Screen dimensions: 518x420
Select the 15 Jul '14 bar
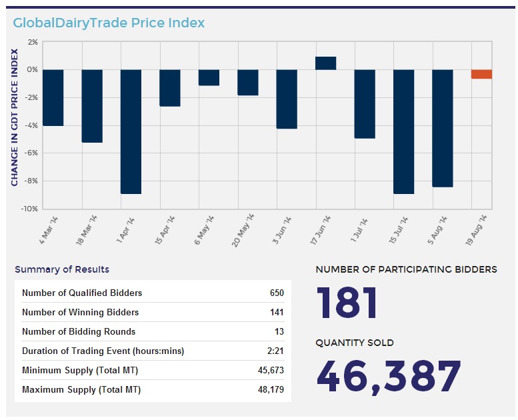point(403,131)
